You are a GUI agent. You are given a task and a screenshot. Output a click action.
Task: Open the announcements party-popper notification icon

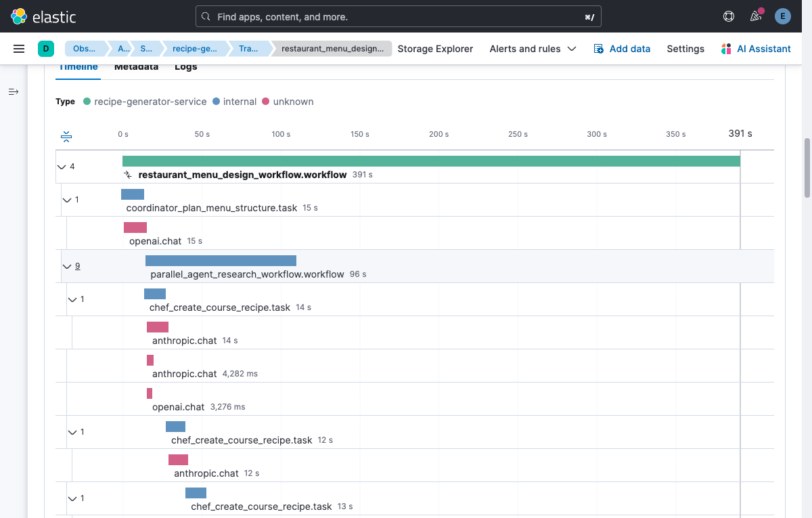point(756,16)
